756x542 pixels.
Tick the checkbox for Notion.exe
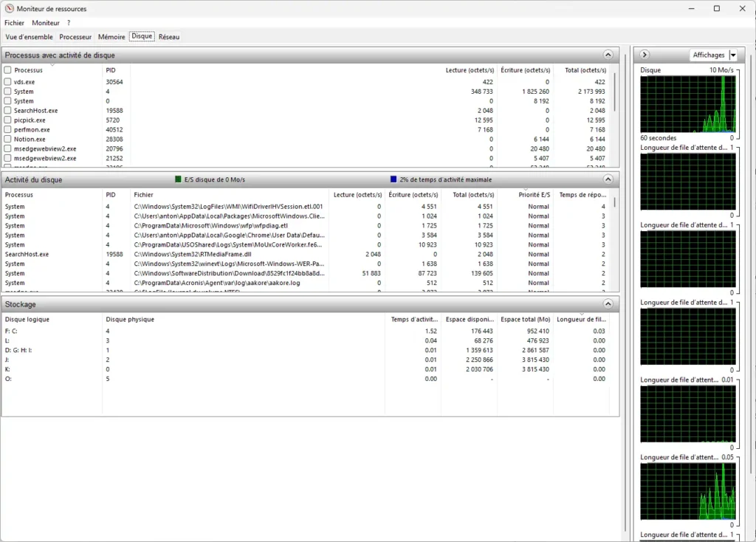click(7, 139)
